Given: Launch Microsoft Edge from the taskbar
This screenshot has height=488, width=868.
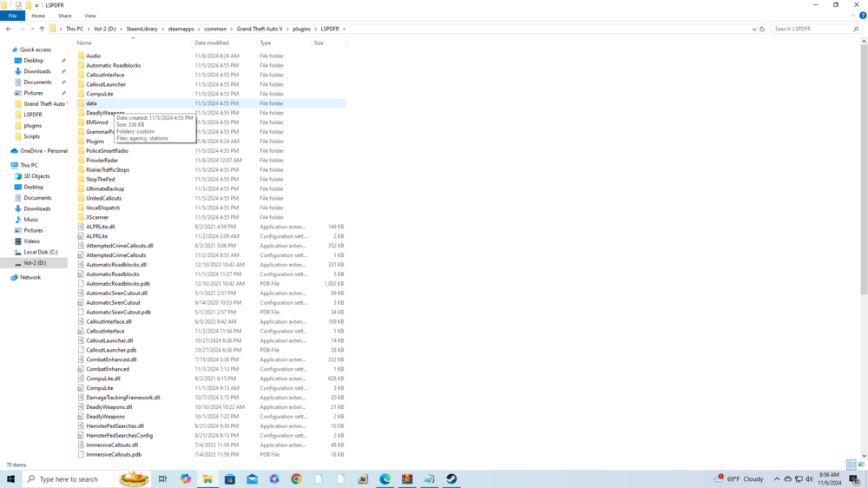Looking at the screenshot, I should pyautogui.click(x=385, y=479).
